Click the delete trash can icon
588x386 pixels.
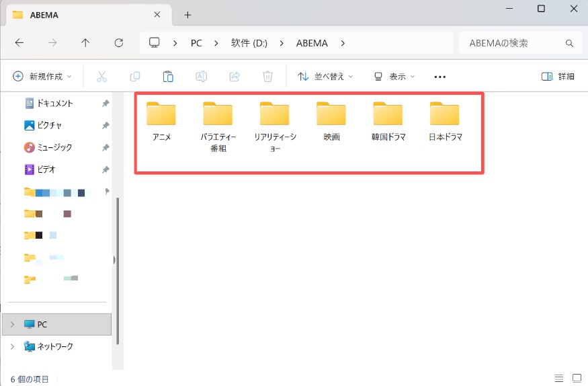coord(267,77)
